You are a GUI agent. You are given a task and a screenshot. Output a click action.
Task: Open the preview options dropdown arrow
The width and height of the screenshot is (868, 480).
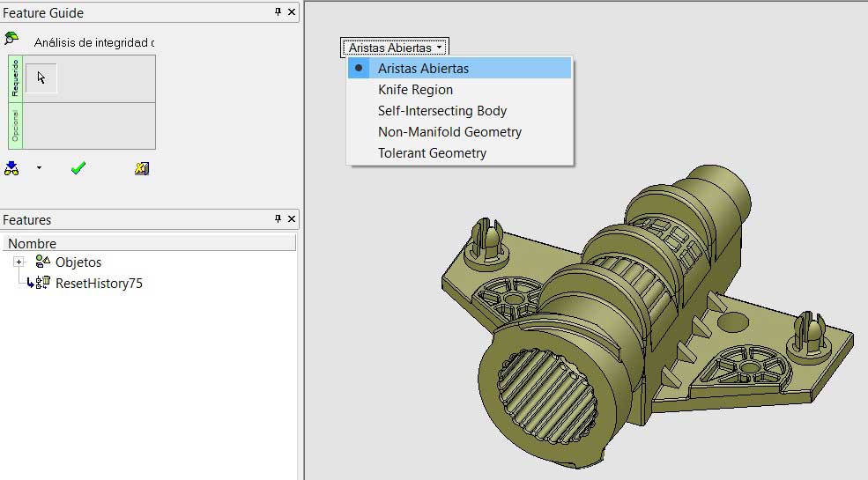pyautogui.click(x=39, y=168)
